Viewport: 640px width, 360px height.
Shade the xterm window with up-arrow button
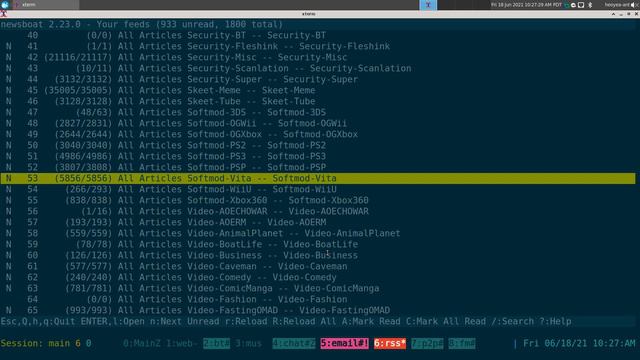(613, 14)
